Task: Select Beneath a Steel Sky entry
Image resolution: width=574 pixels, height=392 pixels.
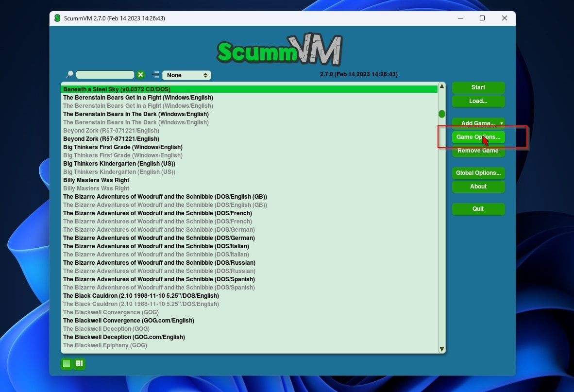Action: tap(249, 89)
